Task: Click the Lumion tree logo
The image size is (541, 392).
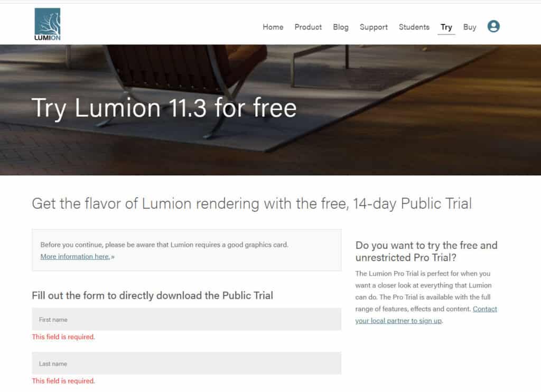Action: click(47, 24)
